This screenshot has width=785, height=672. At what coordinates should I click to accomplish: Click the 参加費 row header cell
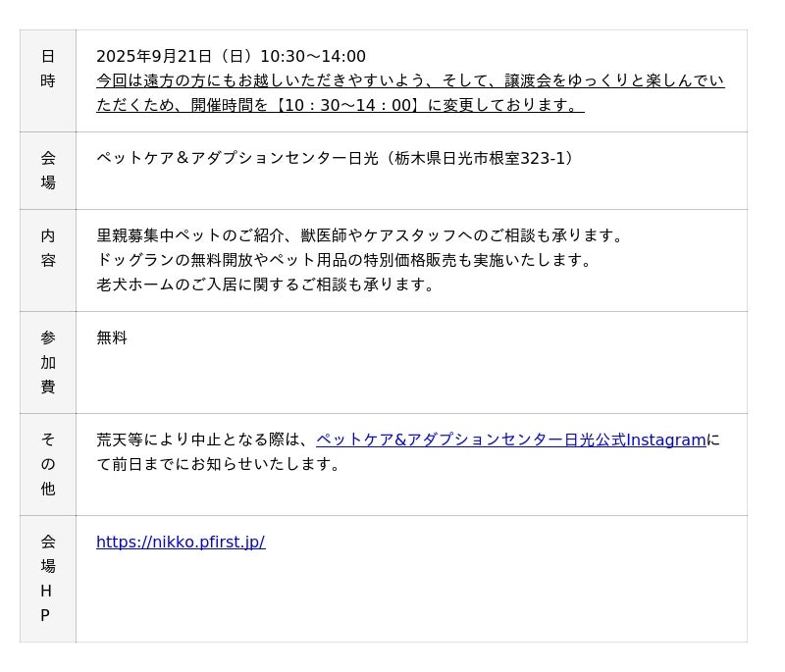(48, 362)
